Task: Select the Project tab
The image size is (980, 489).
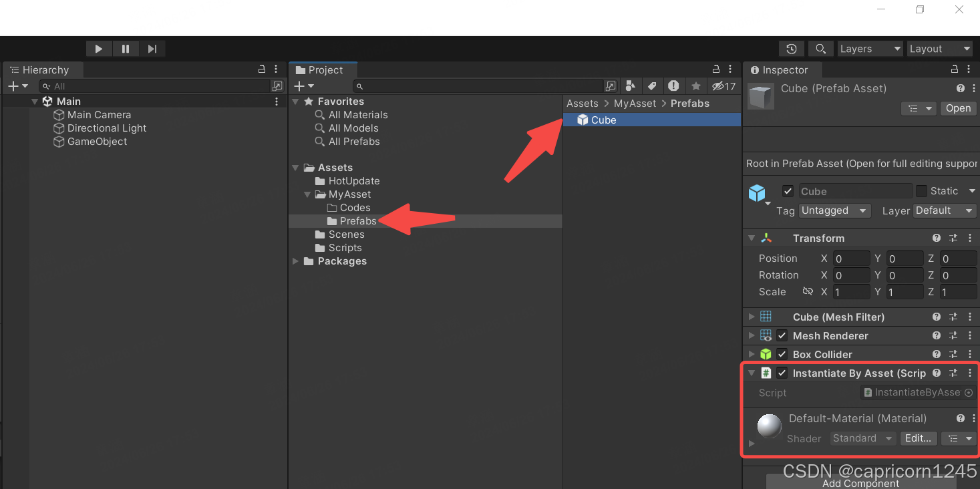Action: pos(324,70)
